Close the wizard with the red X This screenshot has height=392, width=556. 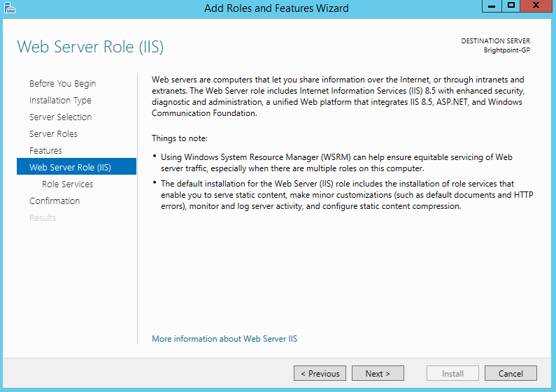tap(537, 6)
